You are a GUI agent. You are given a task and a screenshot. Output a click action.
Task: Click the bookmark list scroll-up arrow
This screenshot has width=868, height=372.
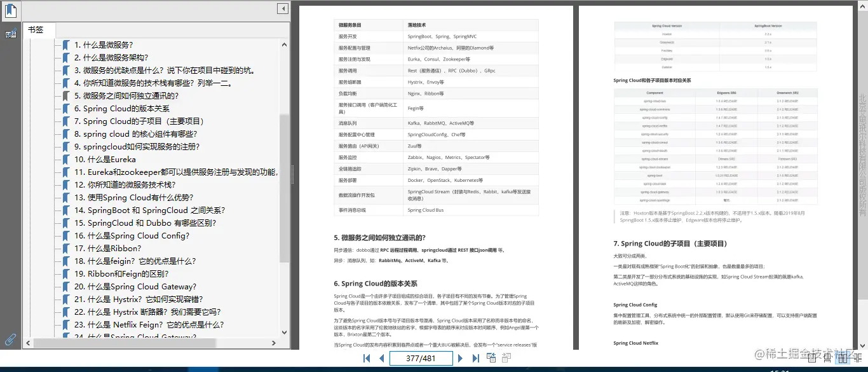point(284,45)
